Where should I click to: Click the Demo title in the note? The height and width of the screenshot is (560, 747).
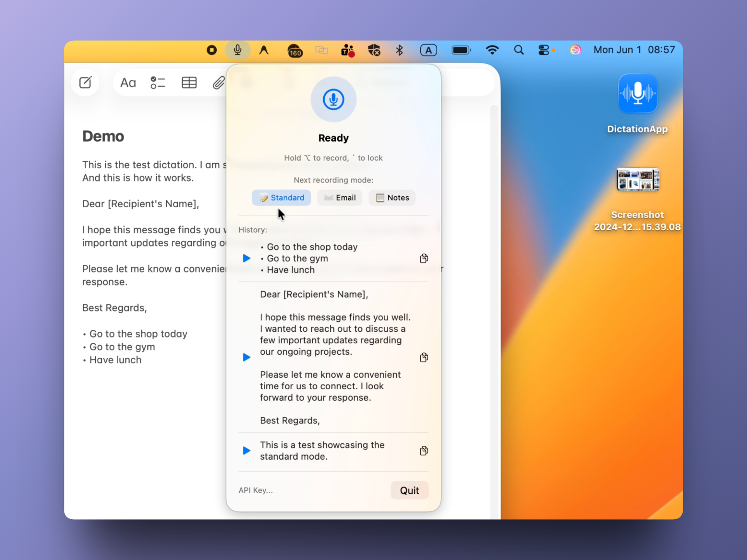103,136
